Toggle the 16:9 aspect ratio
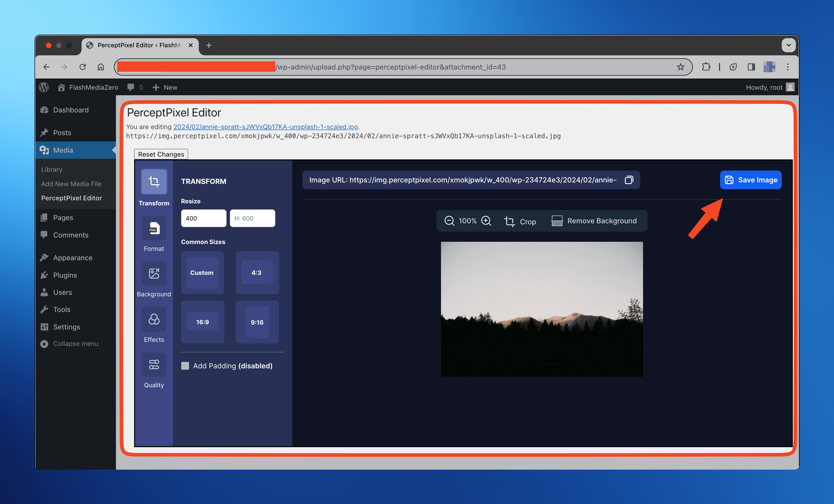The height and width of the screenshot is (504, 834). 201,322
